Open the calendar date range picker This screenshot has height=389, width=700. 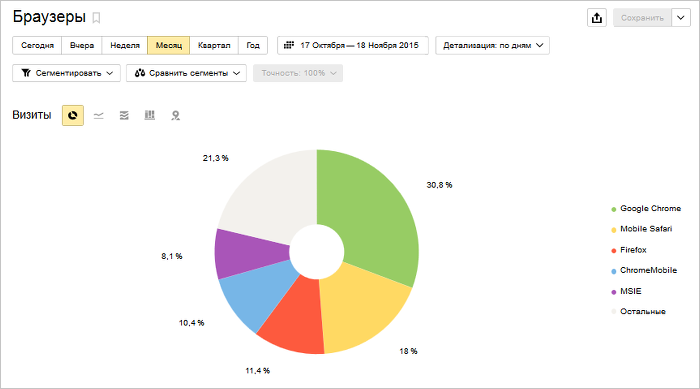353,46
